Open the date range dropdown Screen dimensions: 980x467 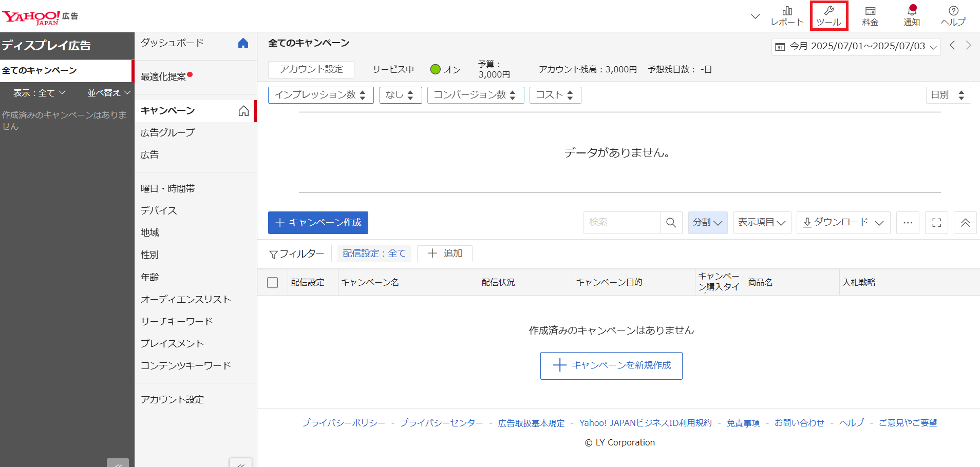(856, 47)
